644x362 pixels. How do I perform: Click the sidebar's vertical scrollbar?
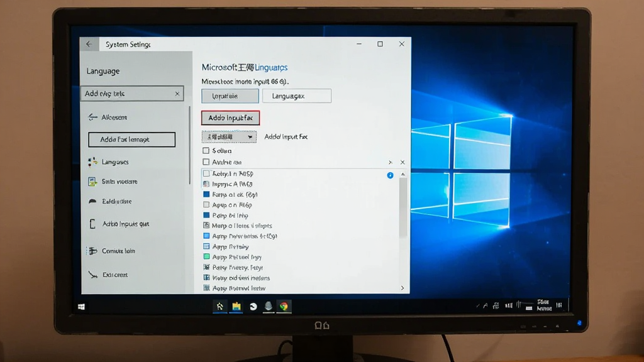(190, 145)
